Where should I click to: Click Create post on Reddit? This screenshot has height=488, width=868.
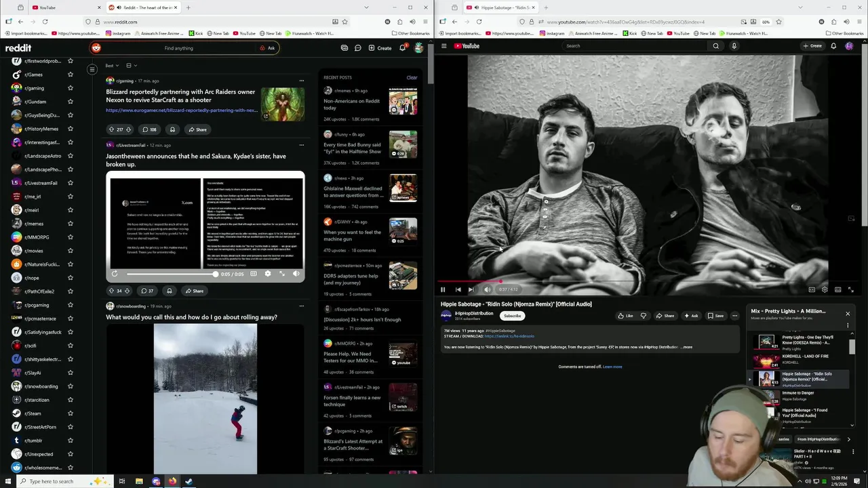coord(380,48)
